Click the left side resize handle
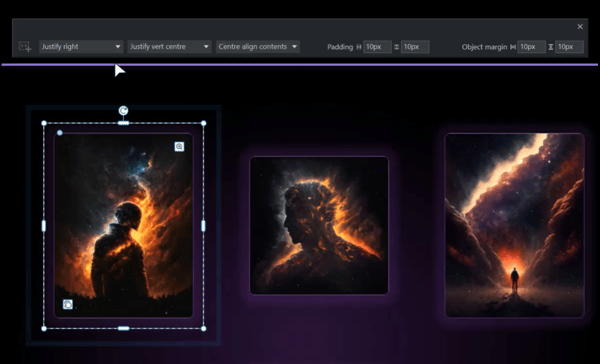600x364 pixels. (x=44, y=226)
